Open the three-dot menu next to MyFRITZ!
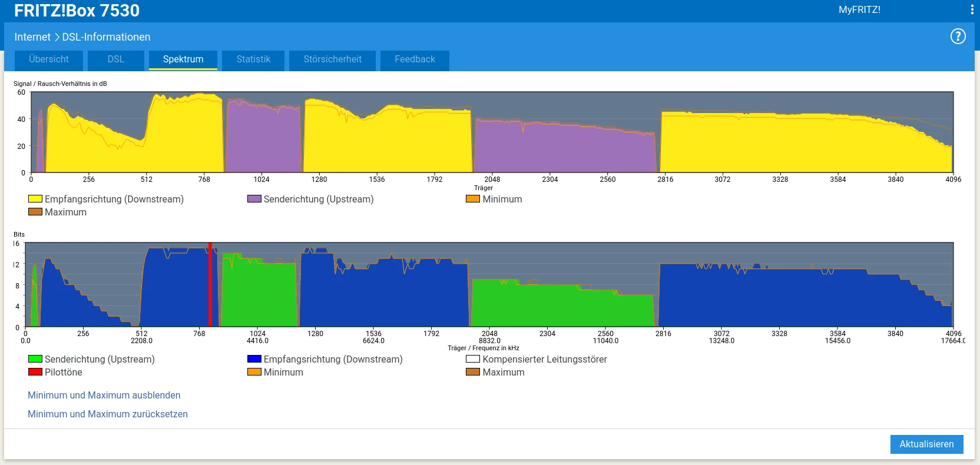This screenshot has height=465, width=980. tap(972, 9)
